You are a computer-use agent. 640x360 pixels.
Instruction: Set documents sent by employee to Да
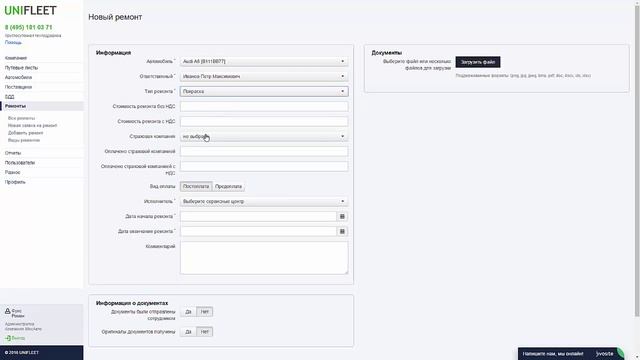tap(188, 312)
